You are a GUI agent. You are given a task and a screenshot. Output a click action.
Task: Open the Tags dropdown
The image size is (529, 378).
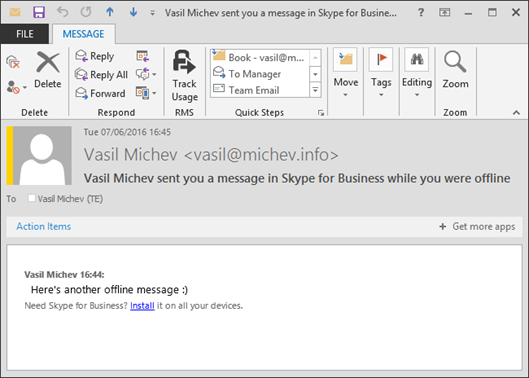(381, 74)
